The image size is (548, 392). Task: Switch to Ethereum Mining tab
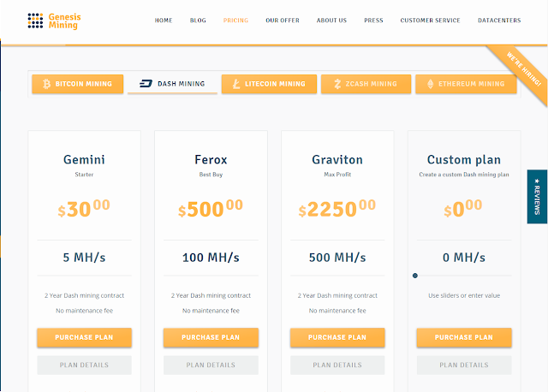(466, 84)
